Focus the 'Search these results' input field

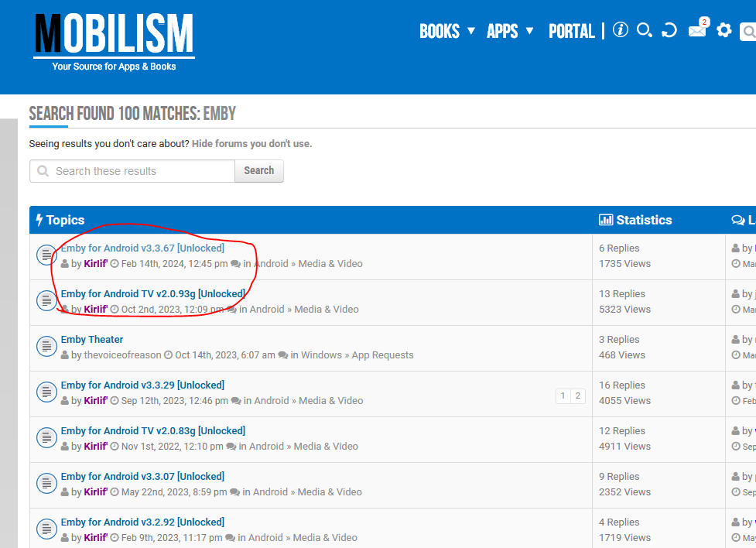coord(132,171)
